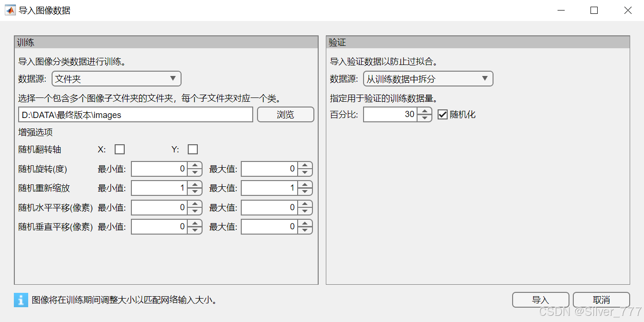Click text 导入验证数据以防止过拟合。
The width and height of the screenshot is (644, 322).
(384, 62)
